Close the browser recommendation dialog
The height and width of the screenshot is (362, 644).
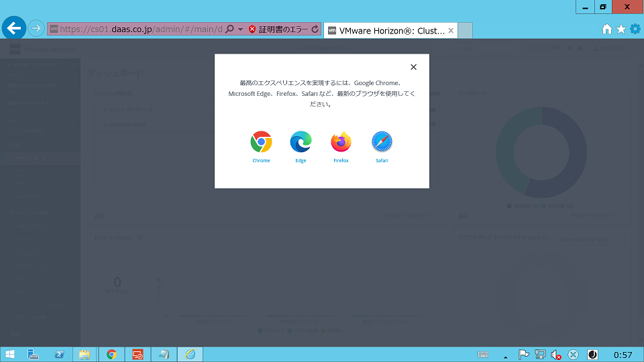[414, 67]
